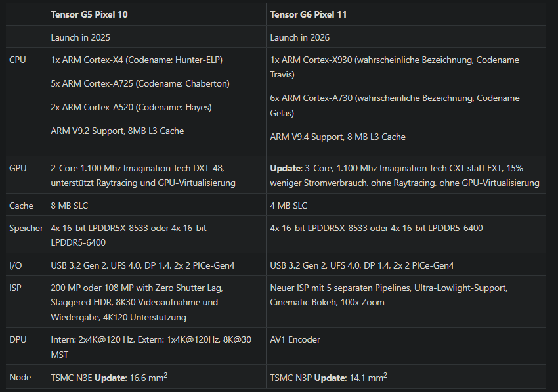Click the CPU row label
This screenshot has height=392, width=558.
pyautogui.click(x=18, y=60)
